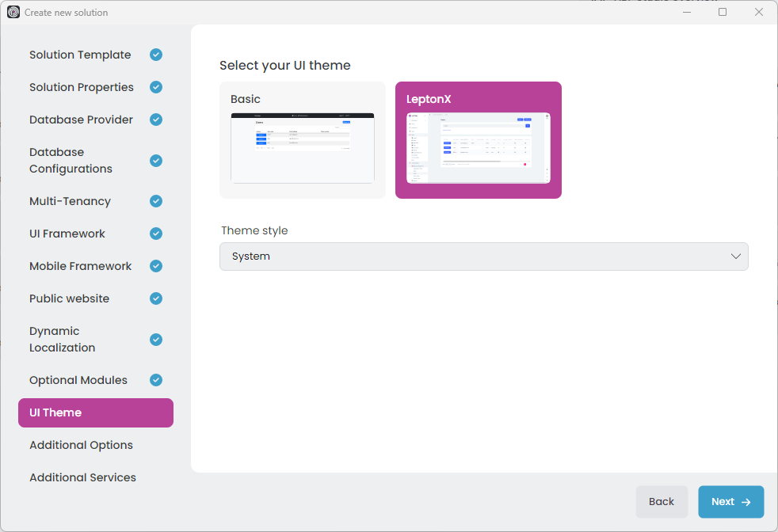778x532 pixels.
Task: Select the highlighted UI Theme step
Action: click(96, 412)
